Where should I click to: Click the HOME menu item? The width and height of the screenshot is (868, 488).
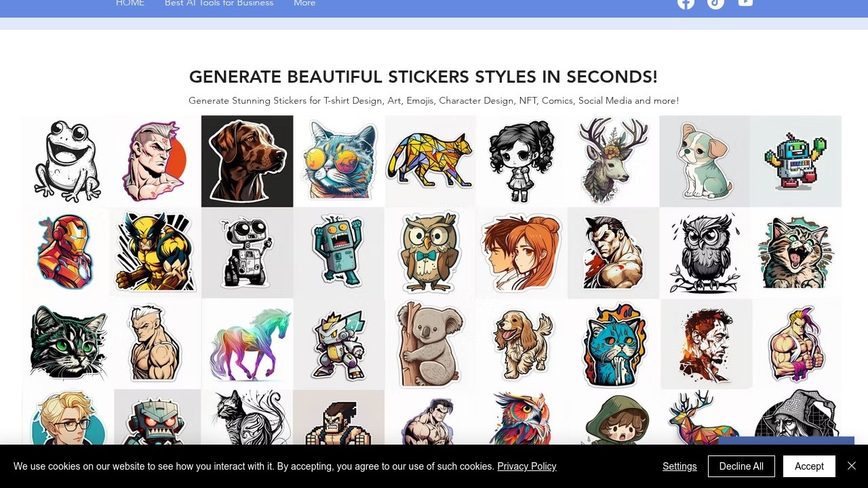130,3
